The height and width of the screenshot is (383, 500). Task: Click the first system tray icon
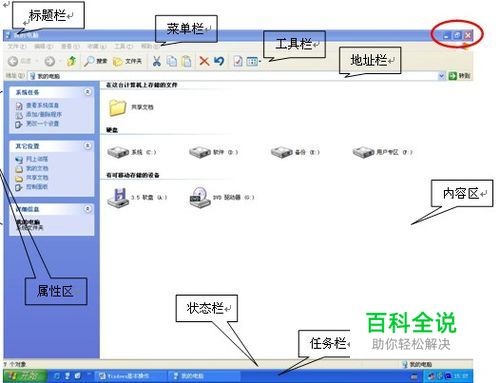point(432,376)
